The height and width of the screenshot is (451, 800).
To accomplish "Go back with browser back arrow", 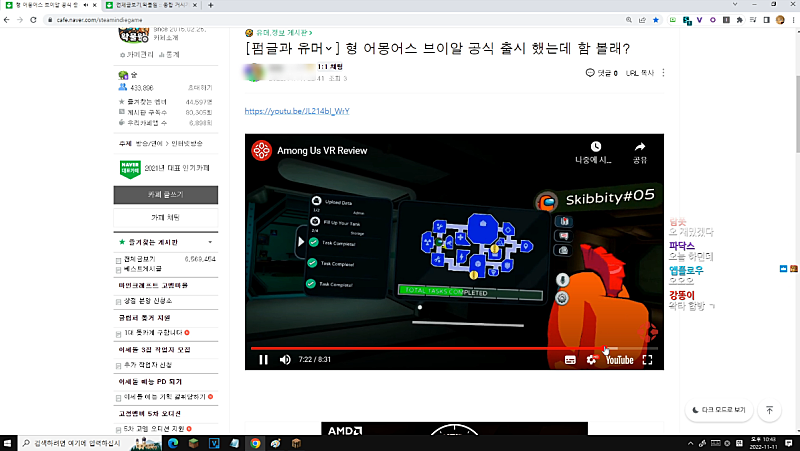I will point(7,20).
